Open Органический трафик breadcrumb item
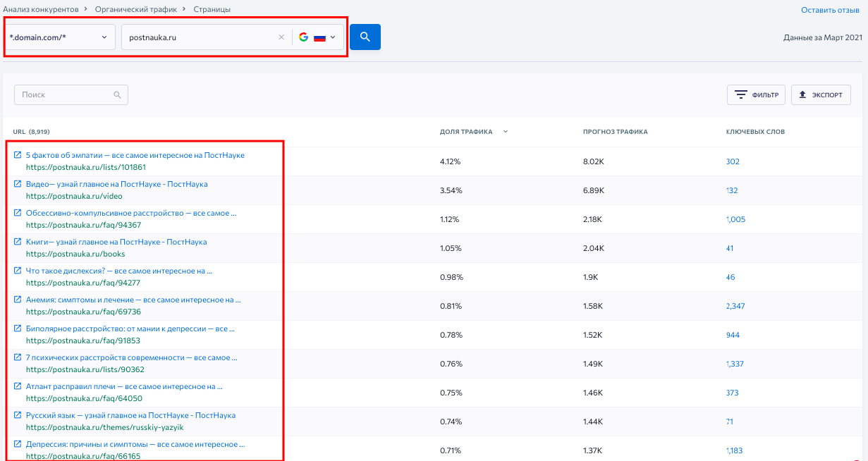Screen dimensions: 868x461 pos(136,9)
